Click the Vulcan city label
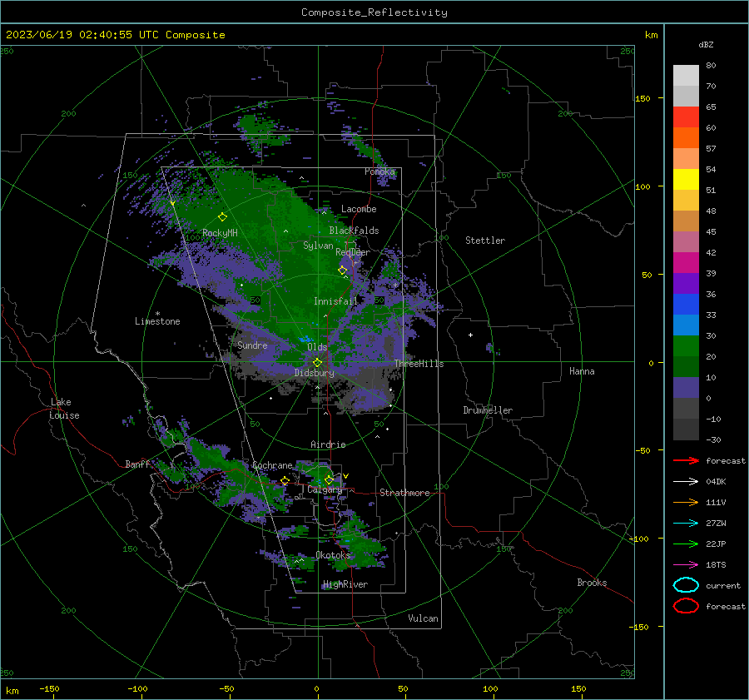 pos(423,618)
